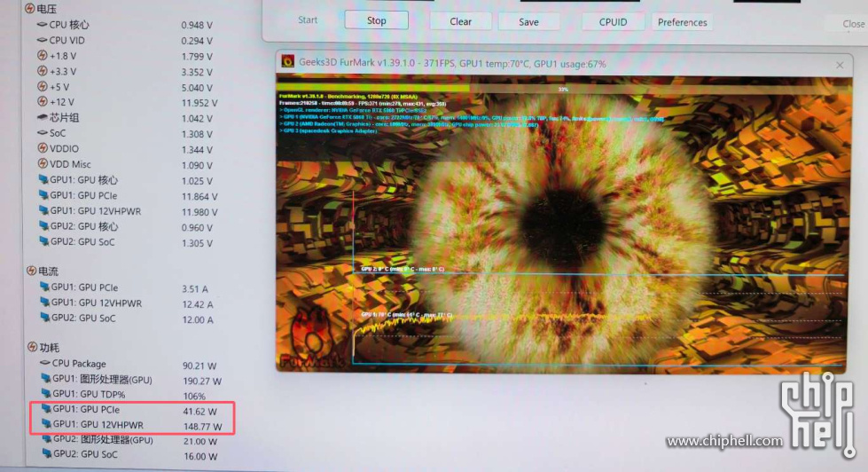The height and width of the screenshot is (472, 868).
Task: Click GPU2: 图形处理器(GPU) power icon
Action: pos(47,439)
